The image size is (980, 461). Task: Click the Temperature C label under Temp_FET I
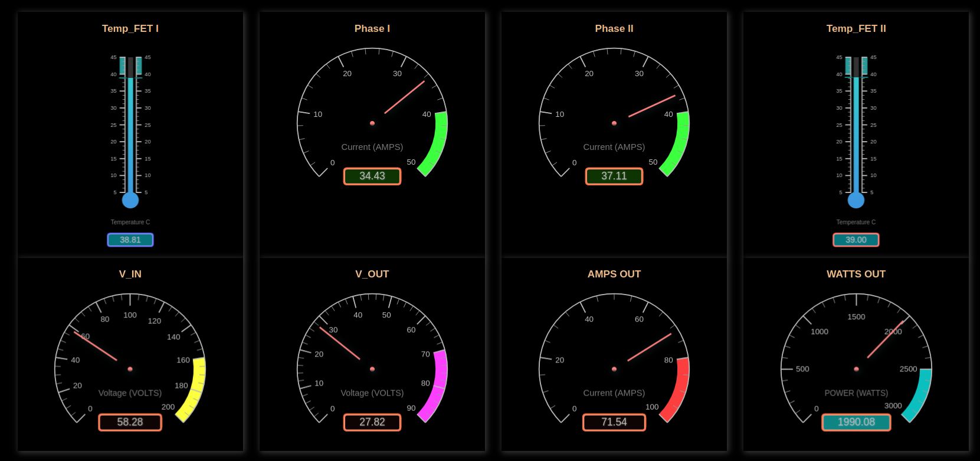[130, 222]
